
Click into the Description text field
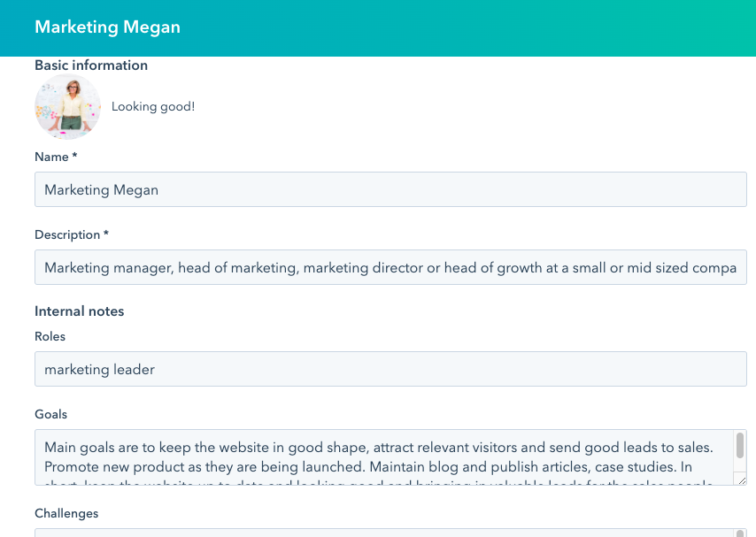pos(390,267)
